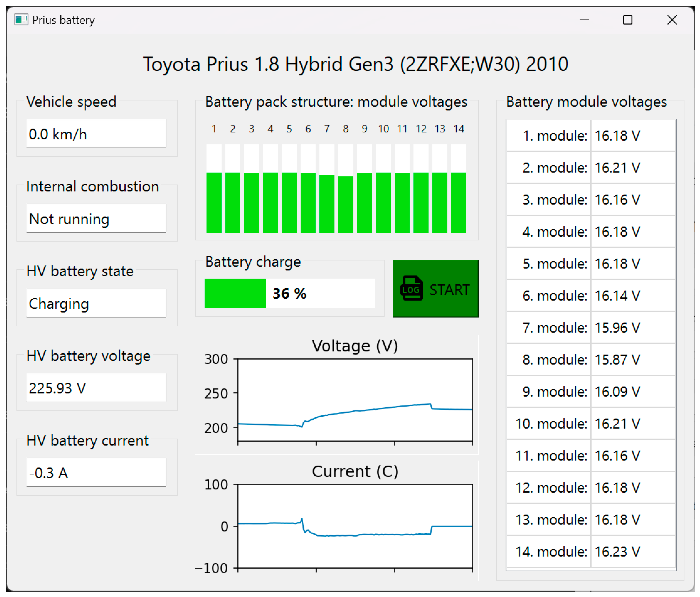
Task: Click the Battery charge 36 % progress bar
Action: [x=290, y=294]
